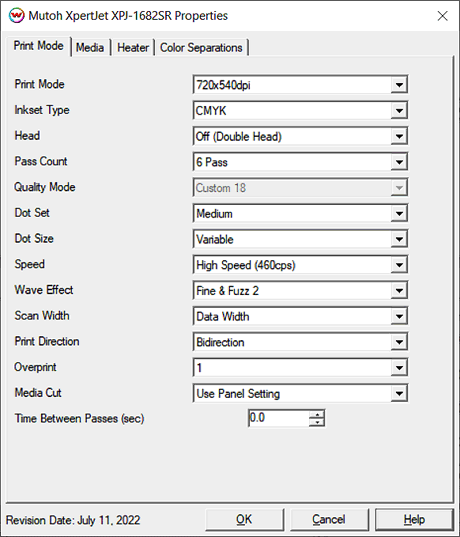Open the Heater tab
Screen dimensions: 460x537
pyautogui.click(x=133, y=47)
